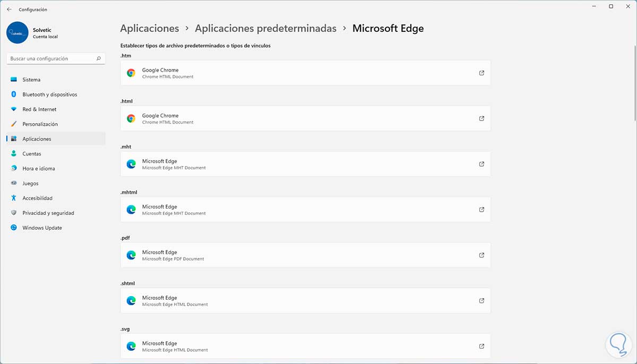
Task: Go back to Aplicaciones predeterminadas breadcrumb
Action: coord(265,29)
